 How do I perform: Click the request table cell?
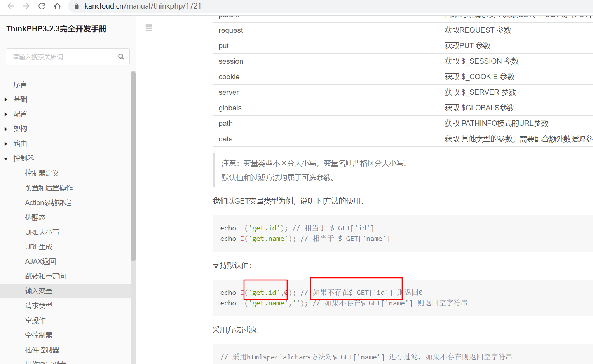pos(326,30)
